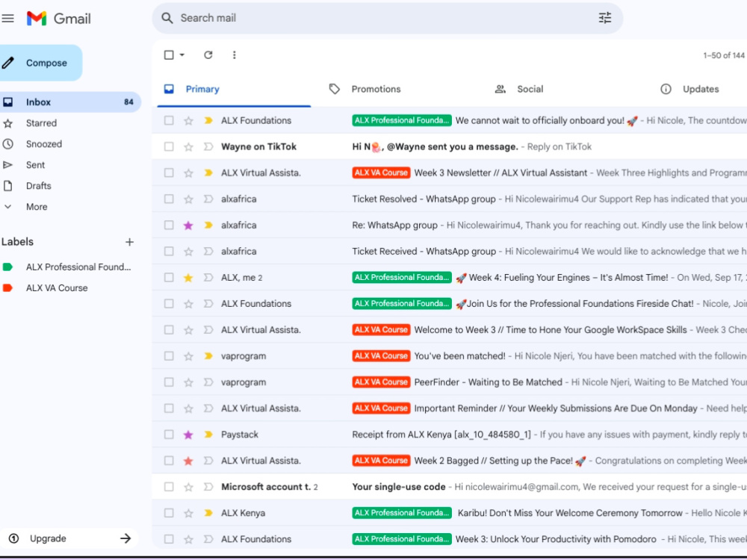Select the Wayne on TikTok email checkbox

pos(169,146)
